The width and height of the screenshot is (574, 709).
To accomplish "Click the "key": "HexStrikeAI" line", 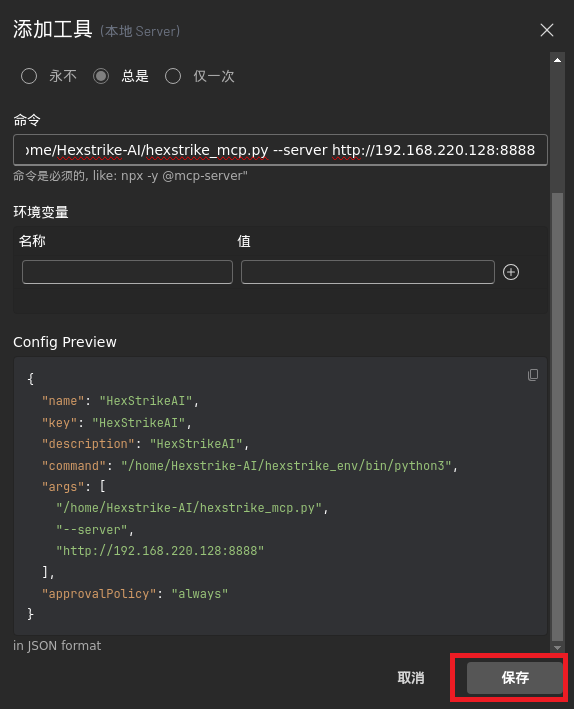I will point(117,423).
